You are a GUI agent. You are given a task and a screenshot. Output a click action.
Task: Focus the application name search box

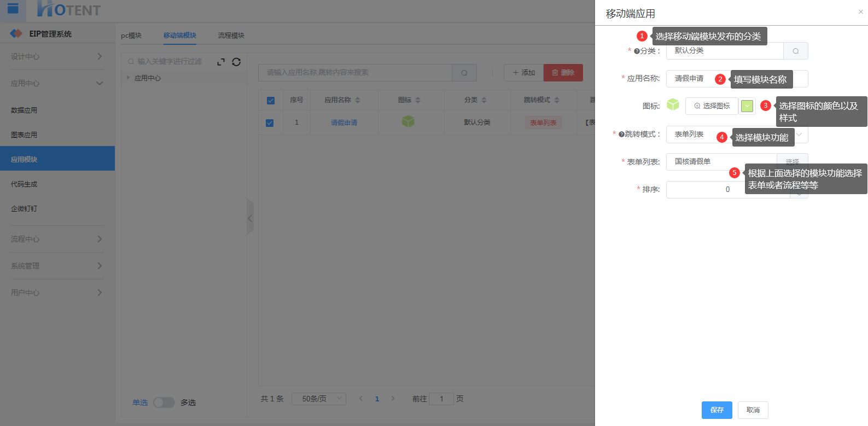point(356,73)
